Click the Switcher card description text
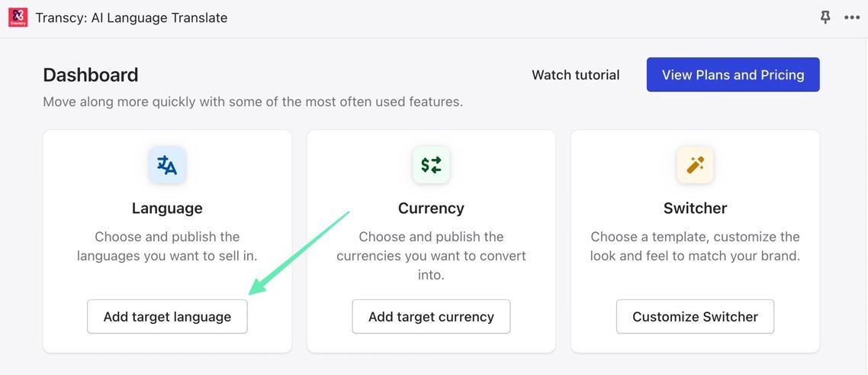 (x=695, y=246)
